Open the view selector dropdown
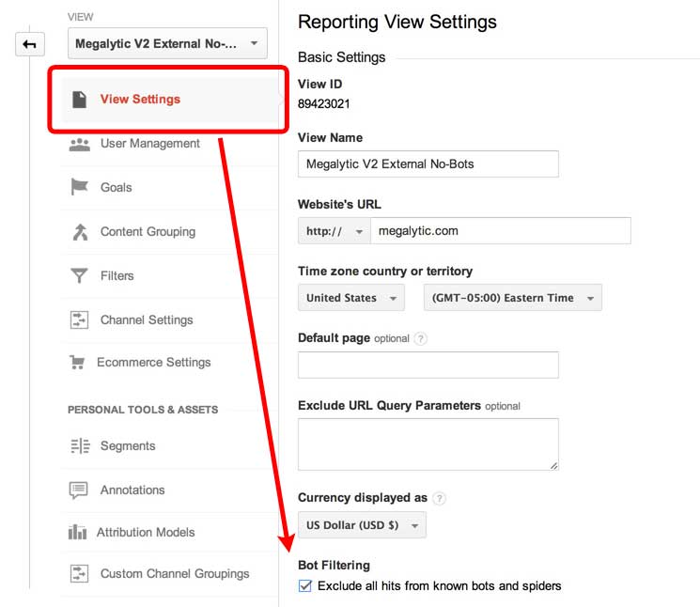This screenshot has width=700, height=607. pyautogui.click(x=167, y=43)
